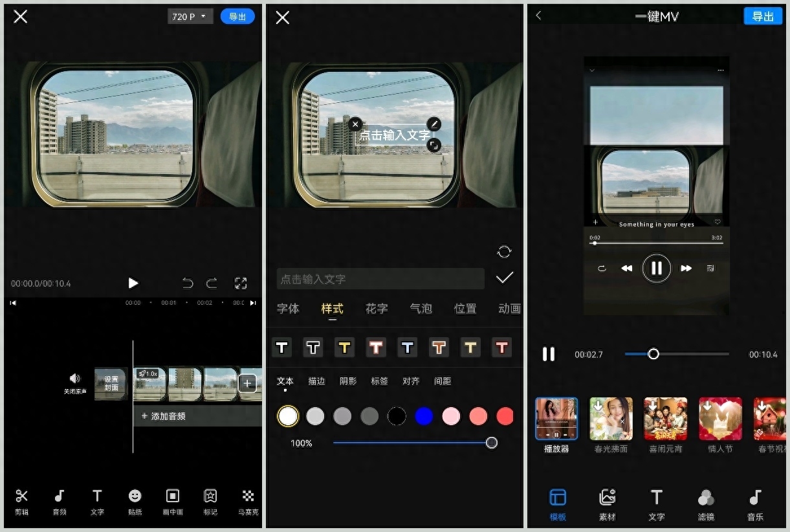Viewport: 790px width, 532px height.
Task: Select the 贴纸 sticker icon
Action: (x=135, y=502)
